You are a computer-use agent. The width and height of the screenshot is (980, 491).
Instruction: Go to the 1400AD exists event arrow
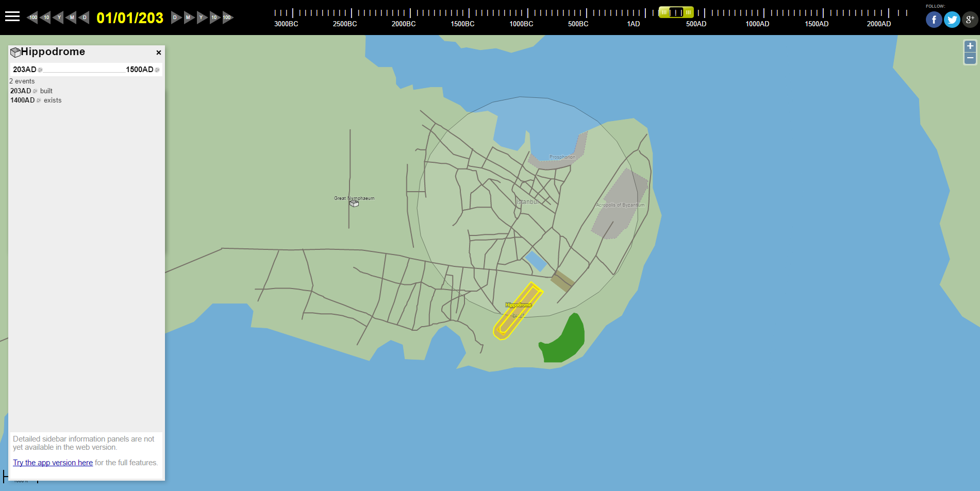[39, 100]
